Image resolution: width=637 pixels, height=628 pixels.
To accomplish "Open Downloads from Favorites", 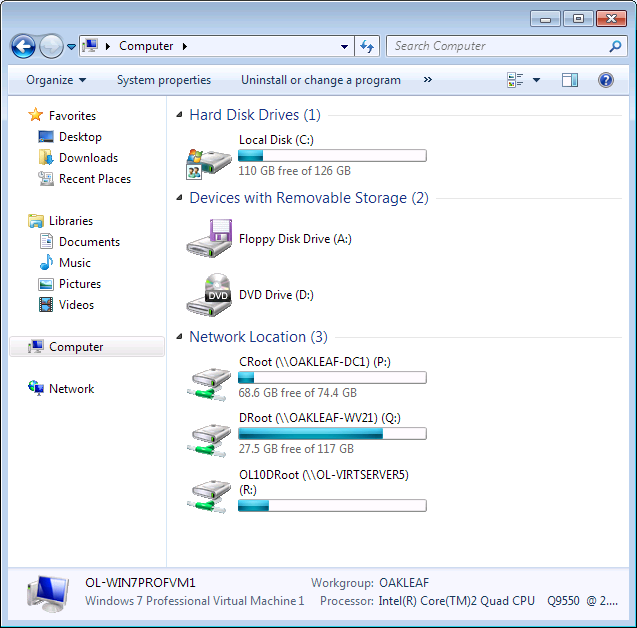I will pyautogui.click(x=88, y=158).
